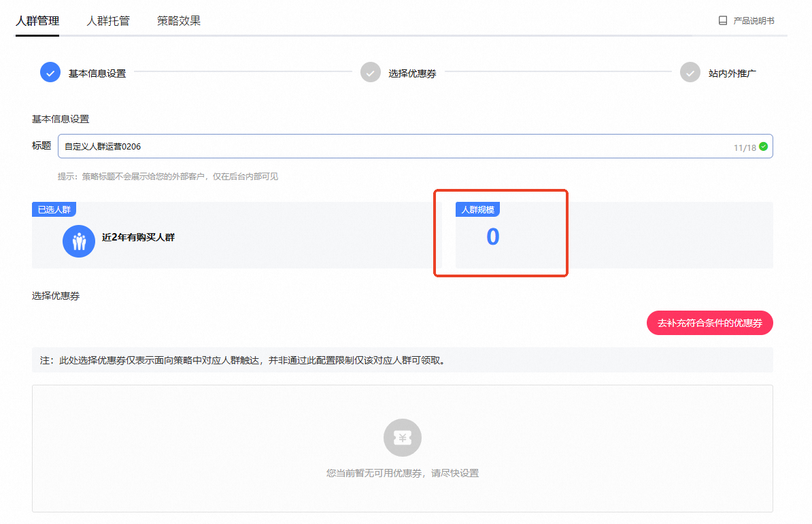Click the 标题 field label
The height and width of the screenshot is (524, 812).
[41, 146]
